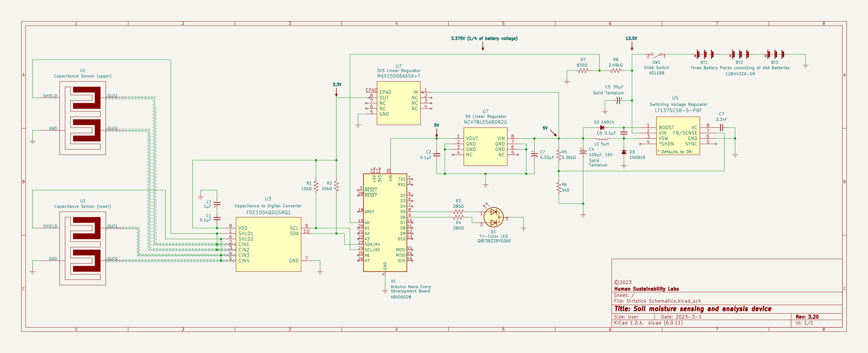The width and height of the screenshot is (868, 353).
Task: Click the 5V Linear Regulator label
Action: [x=486, y=116]
